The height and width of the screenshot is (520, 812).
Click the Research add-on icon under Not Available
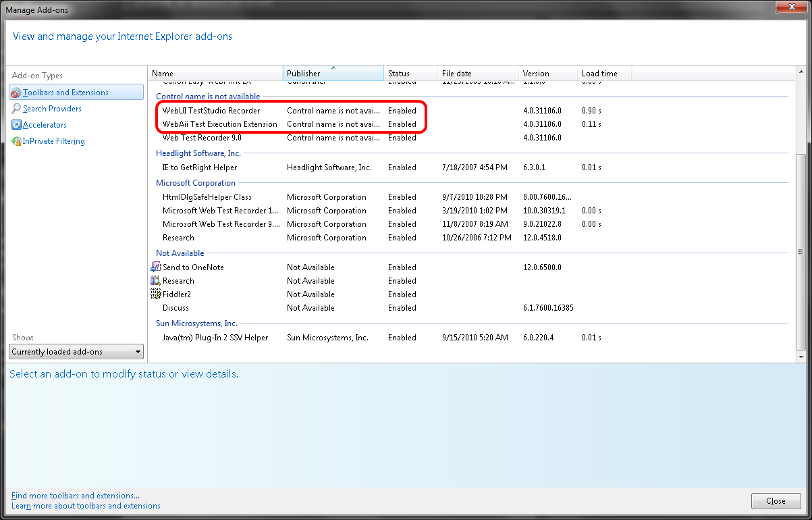coord(156,281)
